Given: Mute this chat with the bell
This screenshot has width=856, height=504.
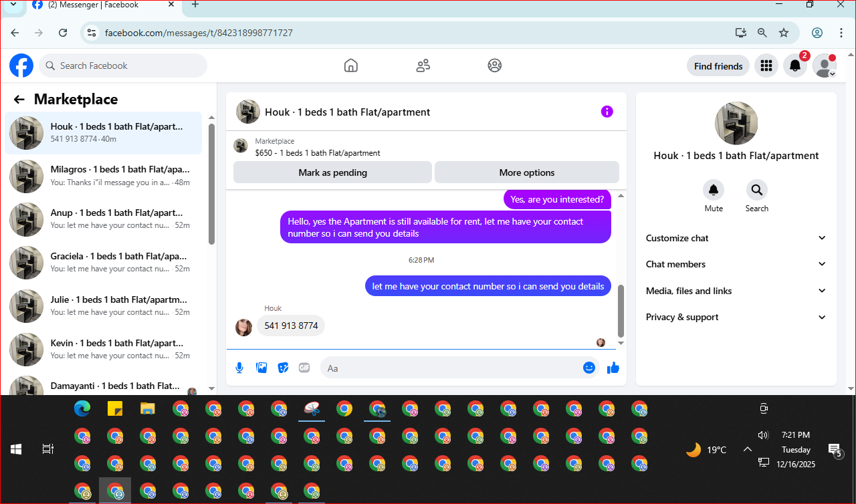Looking at the screenshot, I should pos(714,191).
